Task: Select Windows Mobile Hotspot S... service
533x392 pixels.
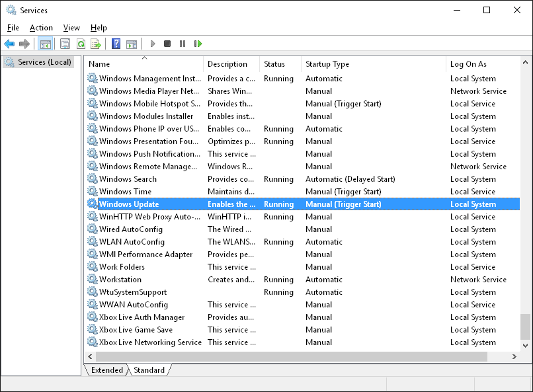Action: [x=304, y=104]
